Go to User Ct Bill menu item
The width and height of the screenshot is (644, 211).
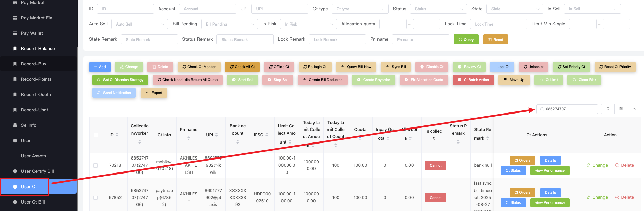click(x=33, y=202)
